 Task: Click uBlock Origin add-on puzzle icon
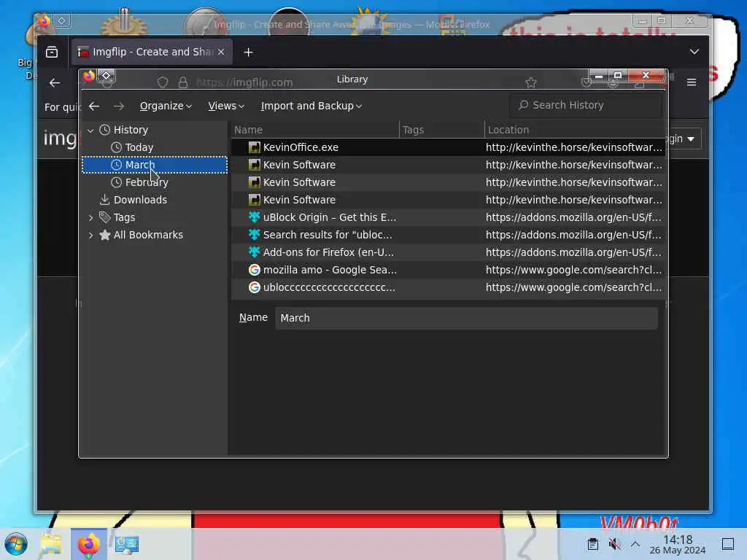click(255, 217)
